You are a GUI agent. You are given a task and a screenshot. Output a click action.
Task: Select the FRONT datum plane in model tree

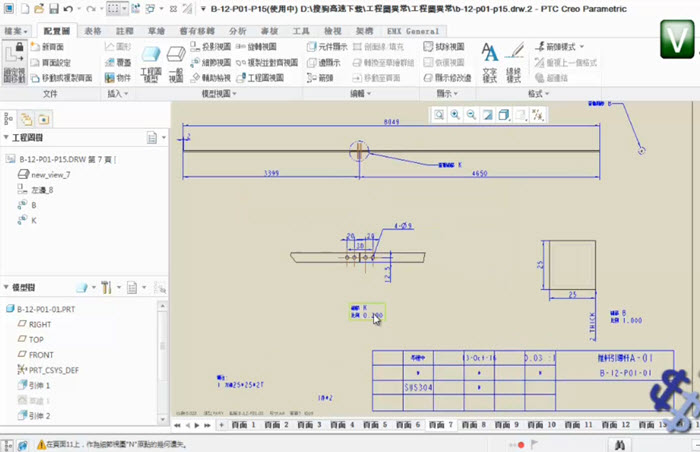pos(41,355)
